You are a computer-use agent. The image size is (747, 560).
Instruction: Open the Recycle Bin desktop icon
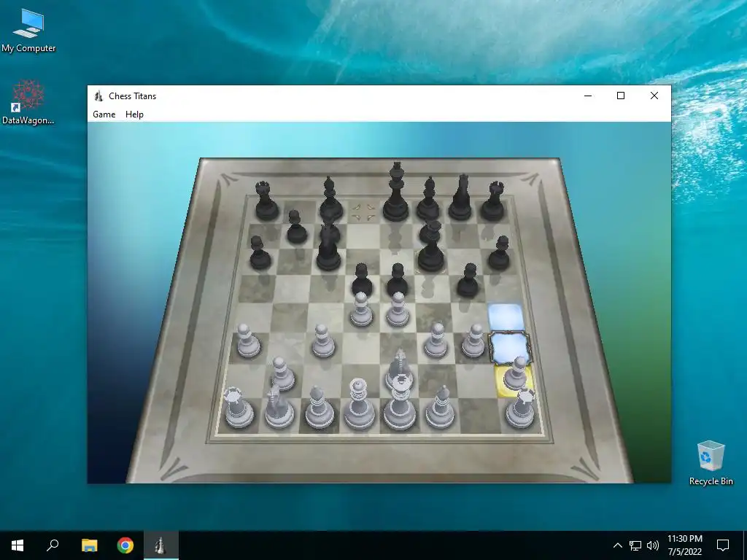pyautogui.click(x=711, y=463)
